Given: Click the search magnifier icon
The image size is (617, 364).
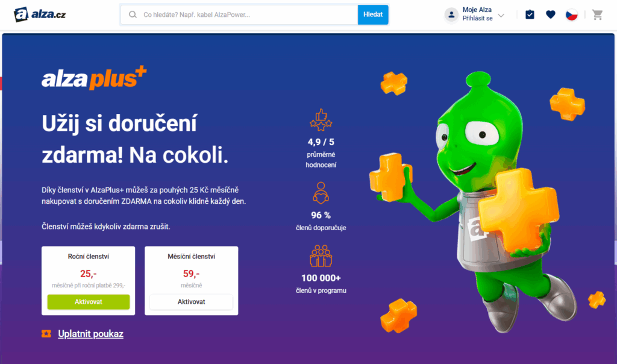Looking at the screenshot, I should [133, 14].
